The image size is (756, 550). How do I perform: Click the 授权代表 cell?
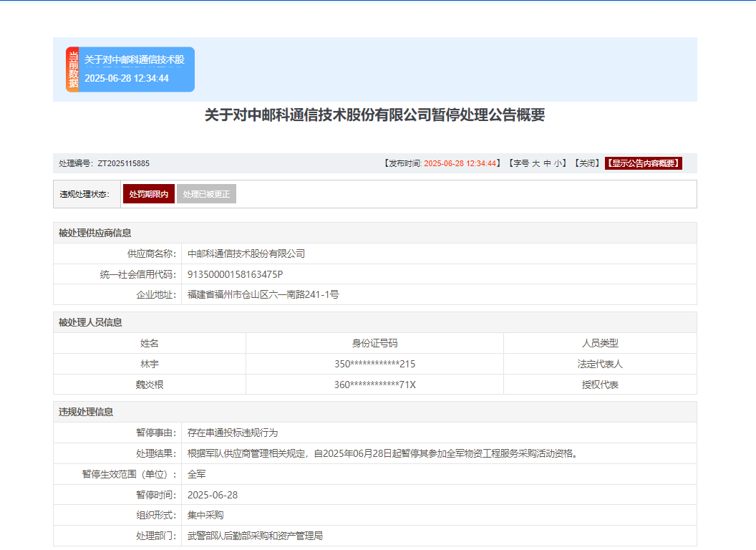(600, 385)
